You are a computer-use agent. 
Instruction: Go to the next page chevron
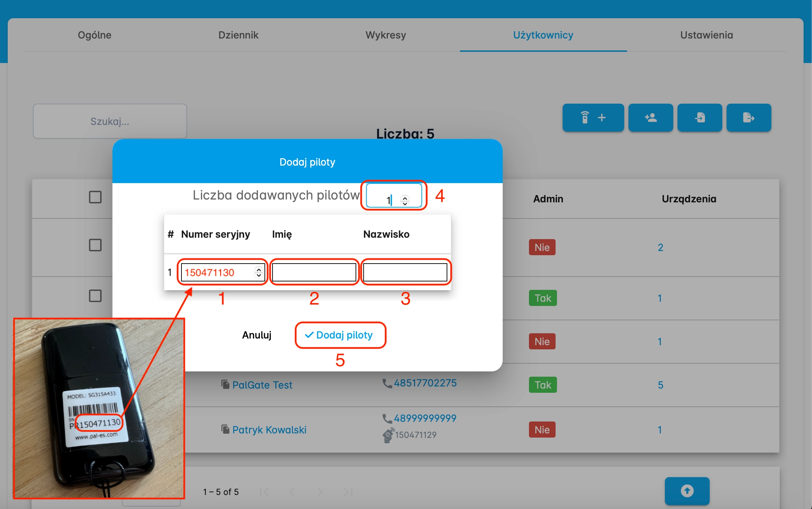click(320, 492)
